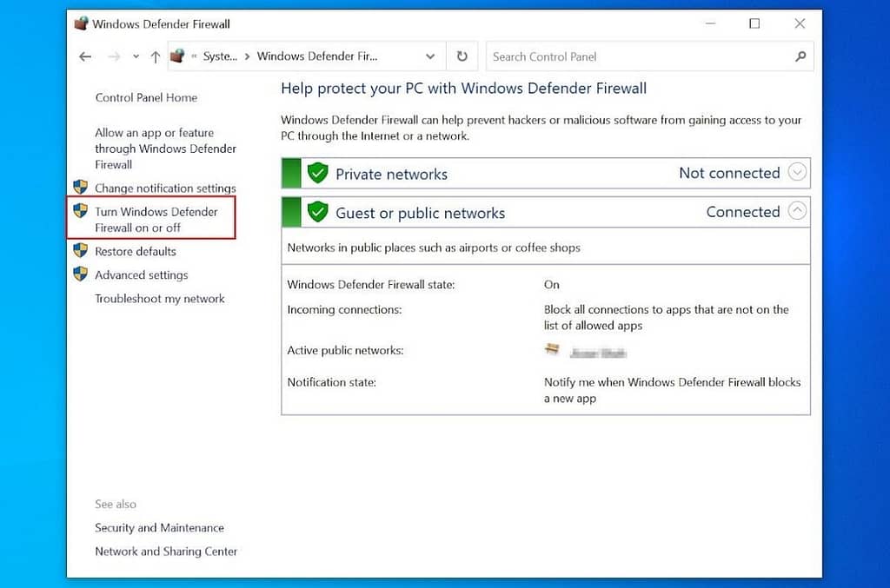Go up one level with up arrow
Viewport: 890px width, 588px height.
pyautogui.click(x=155, y=56)
